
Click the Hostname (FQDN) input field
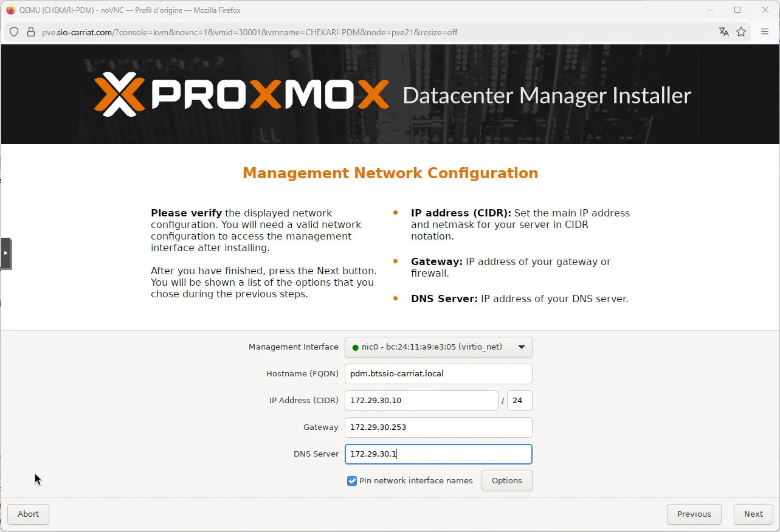pyautogui.click(x=438, y=374)
